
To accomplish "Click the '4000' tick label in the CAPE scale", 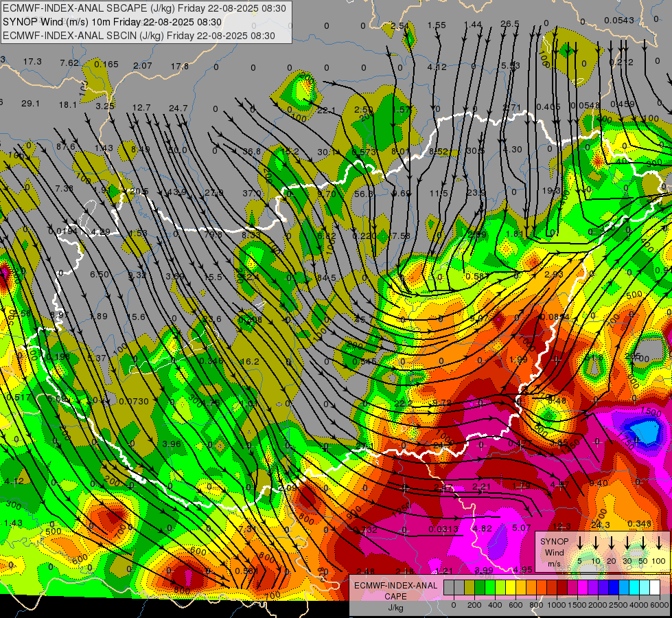I will pyautogui.click(x=639, y=605).
